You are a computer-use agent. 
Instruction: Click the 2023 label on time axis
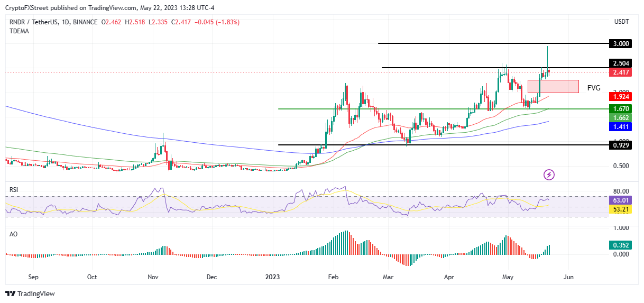click(273, 277)
